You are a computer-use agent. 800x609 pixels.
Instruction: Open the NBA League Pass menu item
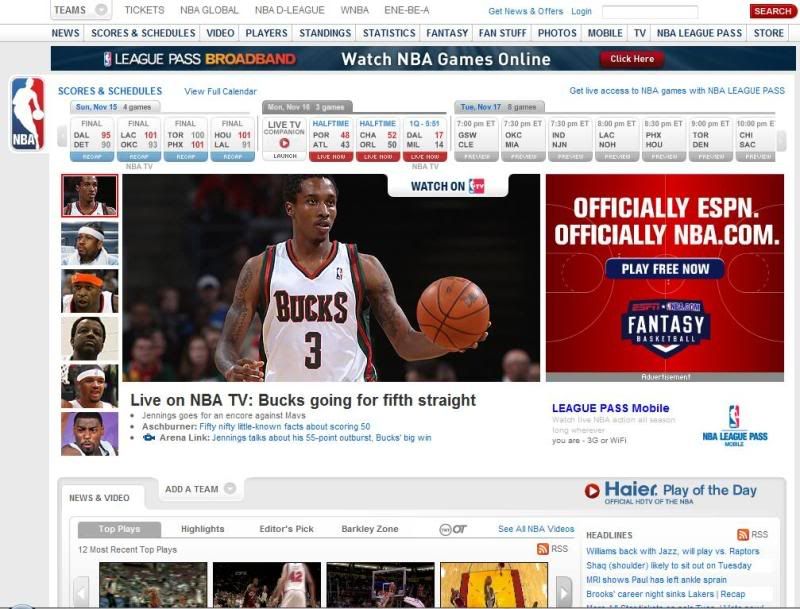pos(699,33)
